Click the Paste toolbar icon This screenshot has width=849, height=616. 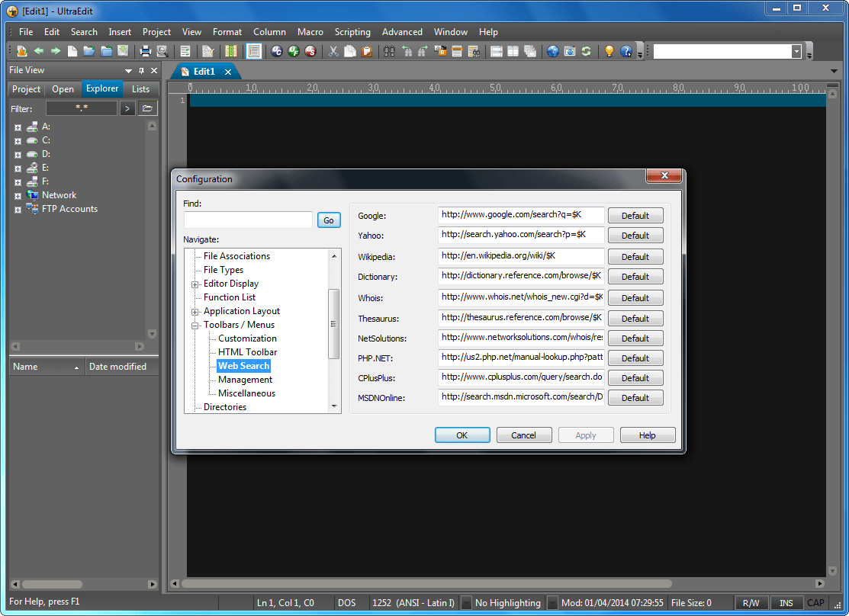[368, 51]
